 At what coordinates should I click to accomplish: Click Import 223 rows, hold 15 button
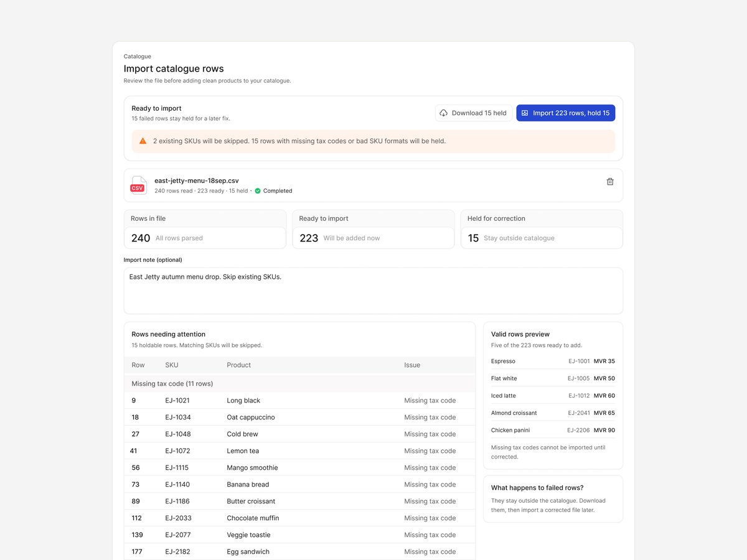566,113
